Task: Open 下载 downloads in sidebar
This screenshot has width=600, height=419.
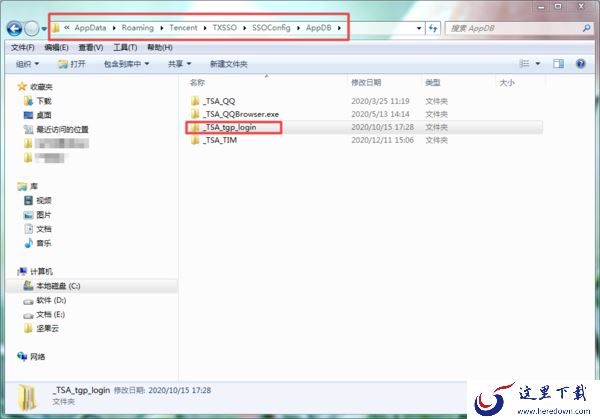Action: pyautogui.click(x=38, y=101)
